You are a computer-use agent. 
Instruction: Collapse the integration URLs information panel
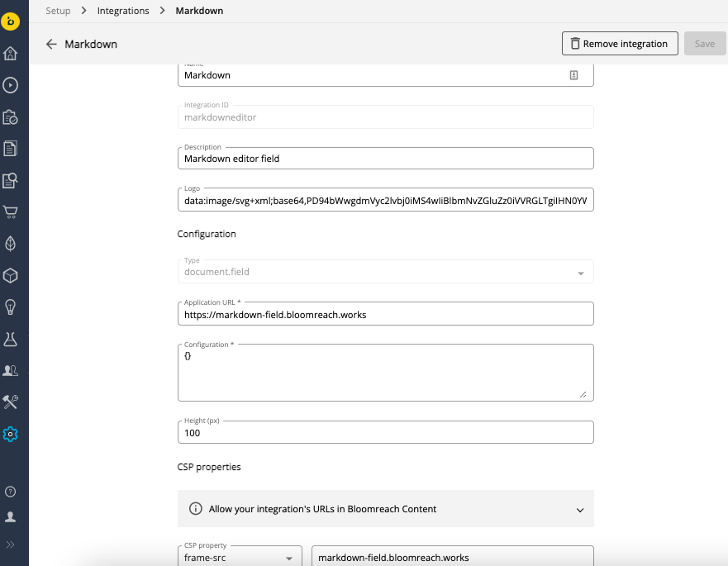click(x=580, y=509)
